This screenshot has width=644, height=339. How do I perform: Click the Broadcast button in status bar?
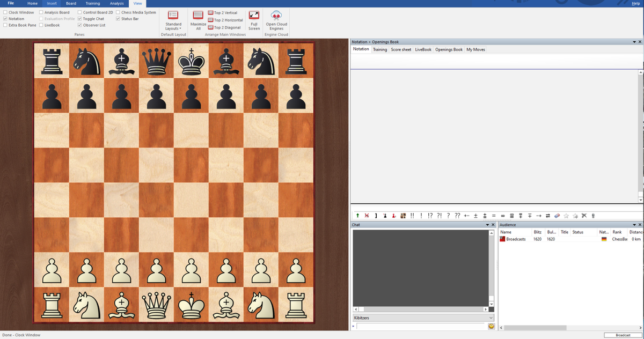623,335
